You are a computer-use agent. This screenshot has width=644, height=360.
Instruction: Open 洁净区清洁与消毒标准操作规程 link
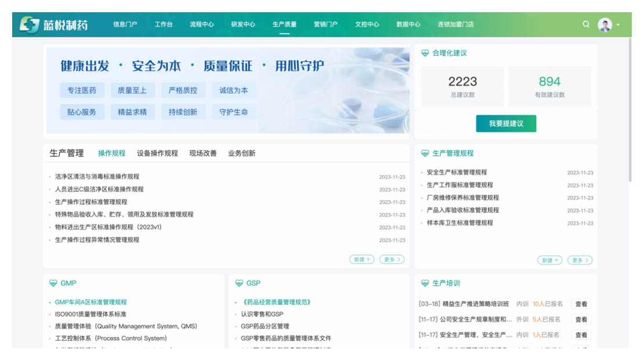[97, 177]
